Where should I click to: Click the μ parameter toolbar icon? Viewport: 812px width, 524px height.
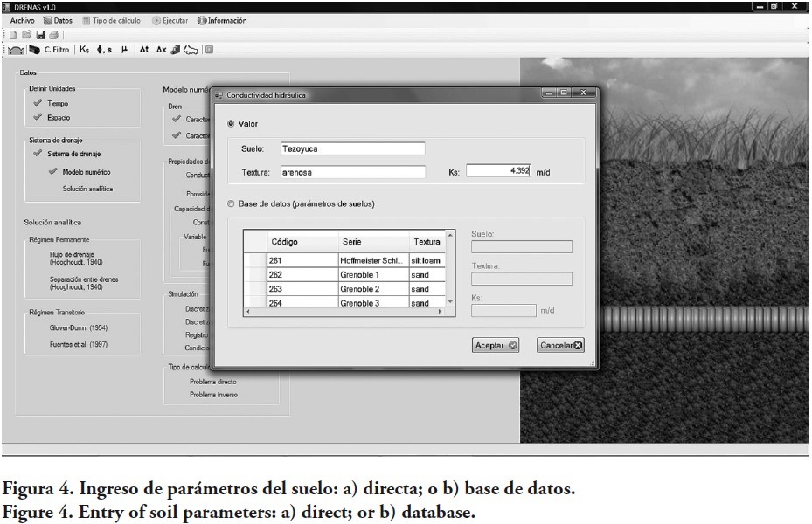click(x=124, y=50)
